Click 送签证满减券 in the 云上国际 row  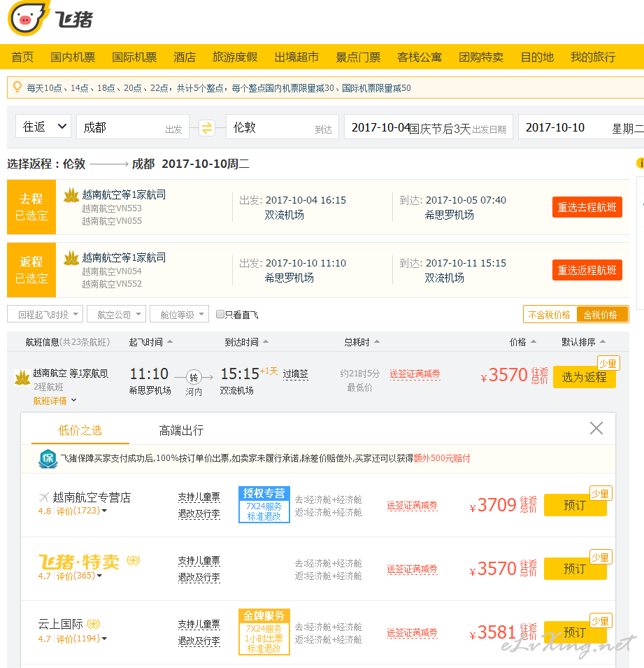coord(412,633)
